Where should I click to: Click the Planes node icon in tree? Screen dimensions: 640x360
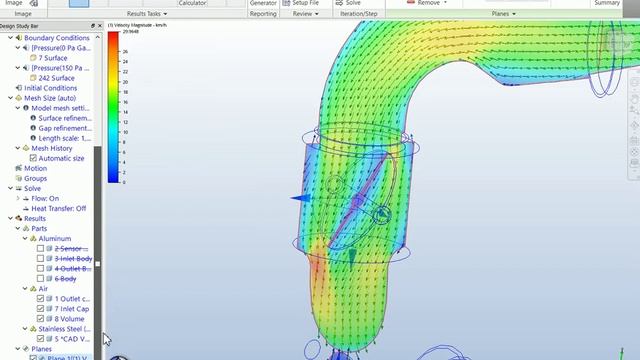point(26,349)
